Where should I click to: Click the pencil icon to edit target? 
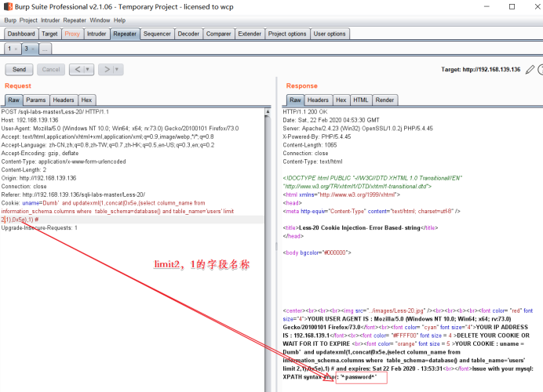tap(530, 70)
